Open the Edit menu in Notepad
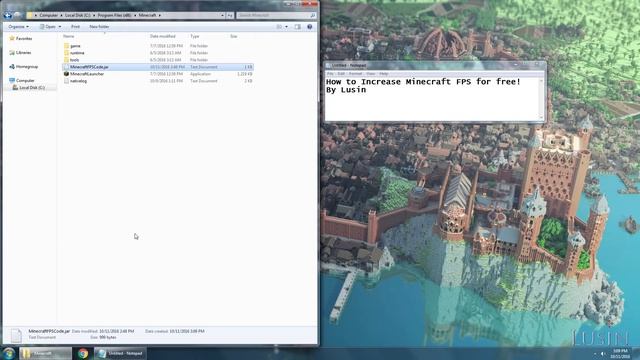The height and width of the screenshot is (360, 640). 341,74
